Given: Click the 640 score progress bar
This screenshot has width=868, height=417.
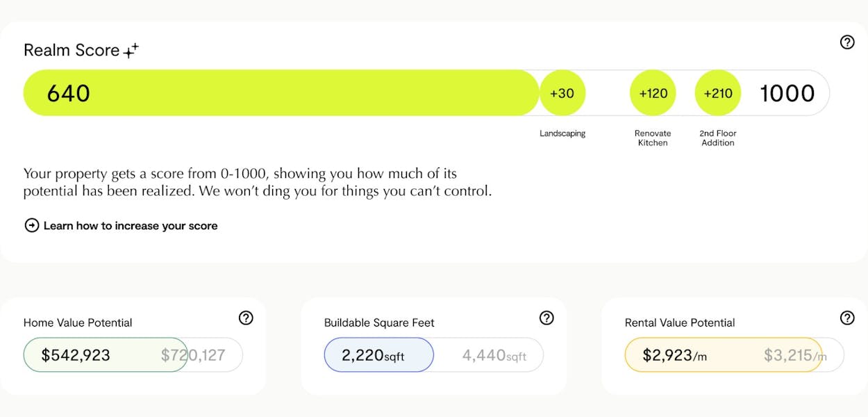Looking at the screenshot, I should [281, 92].
